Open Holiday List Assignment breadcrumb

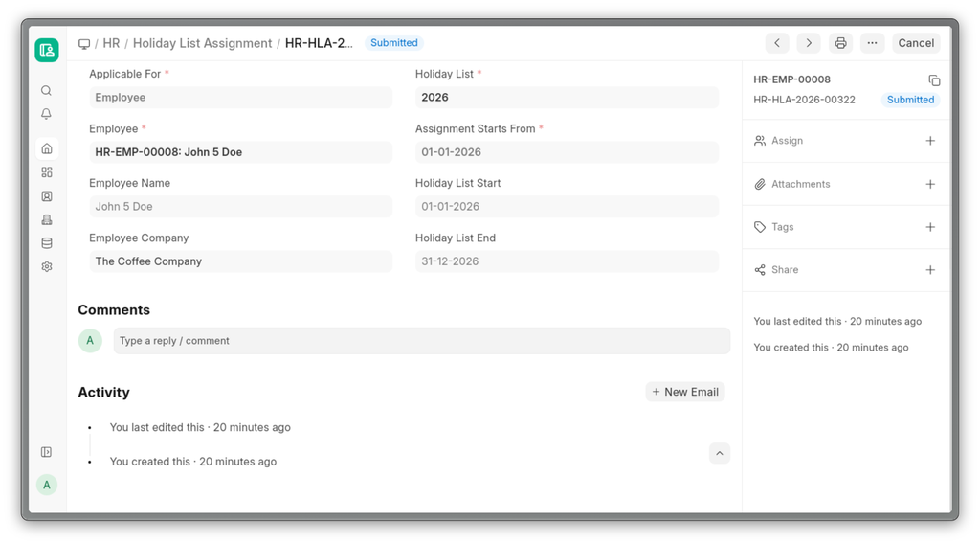tap(202, 43)
